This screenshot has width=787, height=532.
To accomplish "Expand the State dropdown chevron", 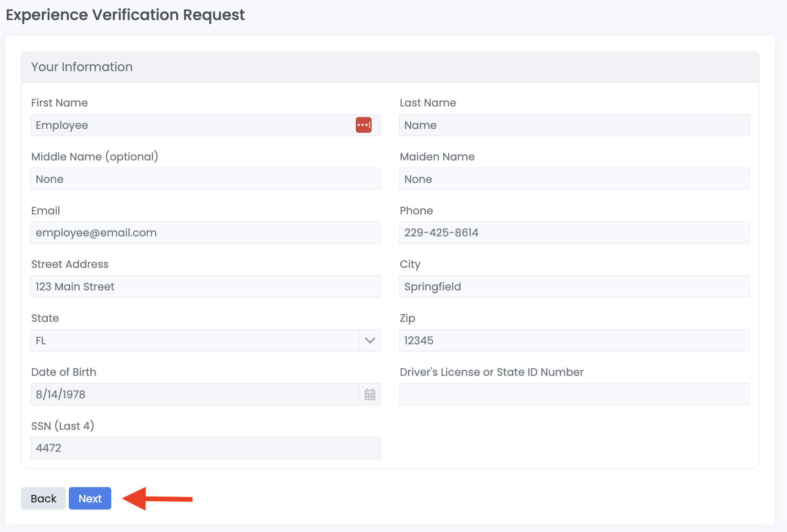I will (x=370, y=340).
